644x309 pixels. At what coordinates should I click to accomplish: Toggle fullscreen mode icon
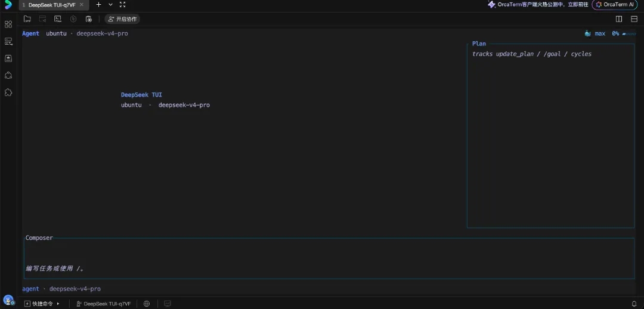click(x=122, y=5)
